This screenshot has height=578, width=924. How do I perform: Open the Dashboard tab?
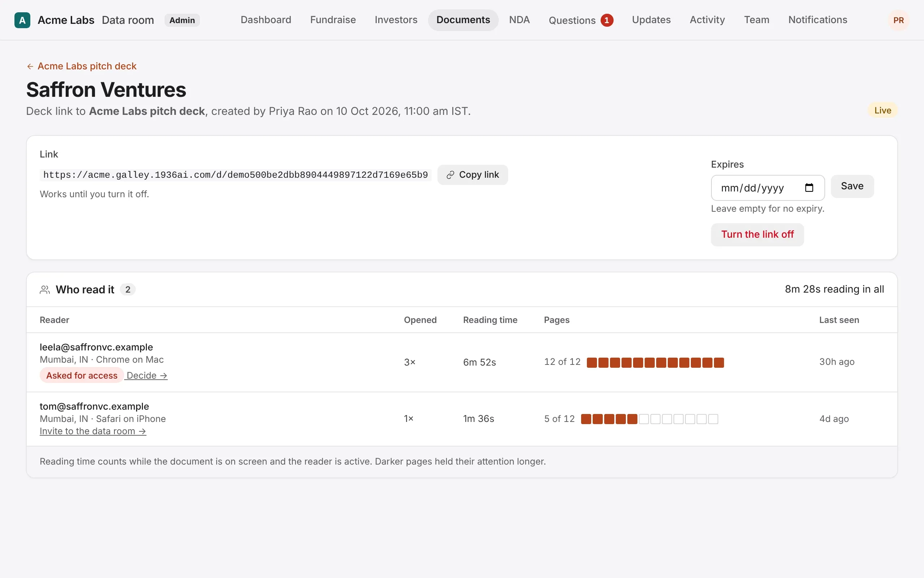click(x=266, y=20)
